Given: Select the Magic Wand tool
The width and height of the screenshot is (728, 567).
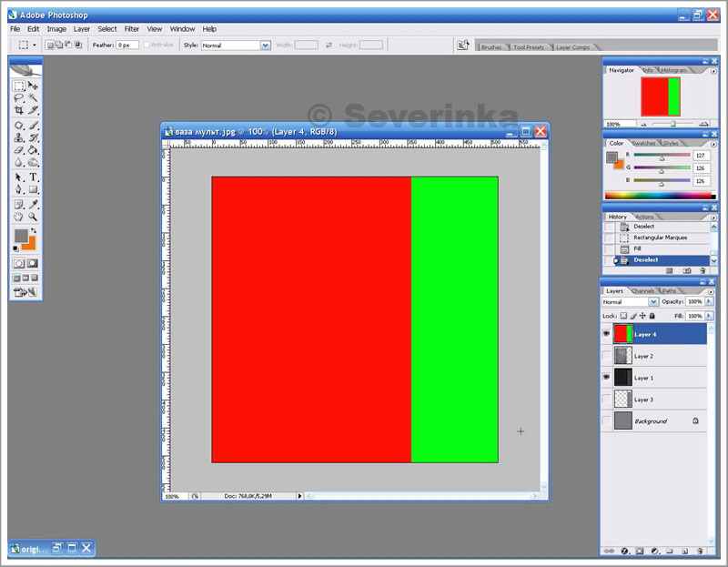Looking at the screenshot, I should pyautogui.click(x=34, y=97).
